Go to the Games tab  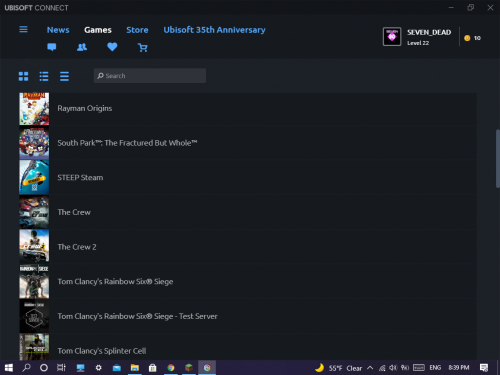click(98, 30)
